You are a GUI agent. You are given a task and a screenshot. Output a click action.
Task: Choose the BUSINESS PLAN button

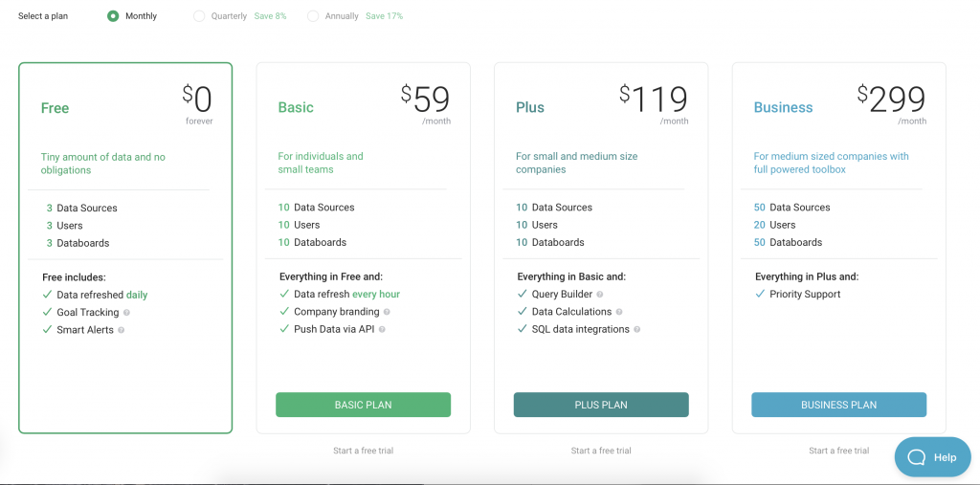tap(838, 405)
